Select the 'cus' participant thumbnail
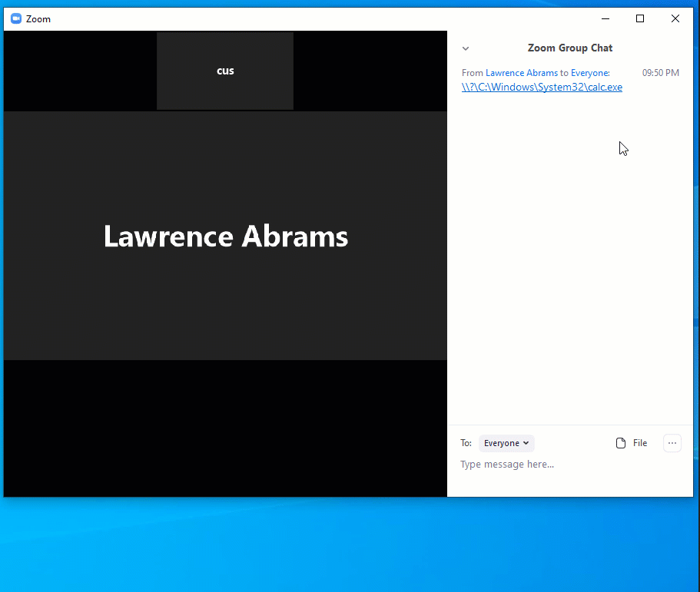The height and width of the screenshot is (592, 700). (x=225, y=71)
